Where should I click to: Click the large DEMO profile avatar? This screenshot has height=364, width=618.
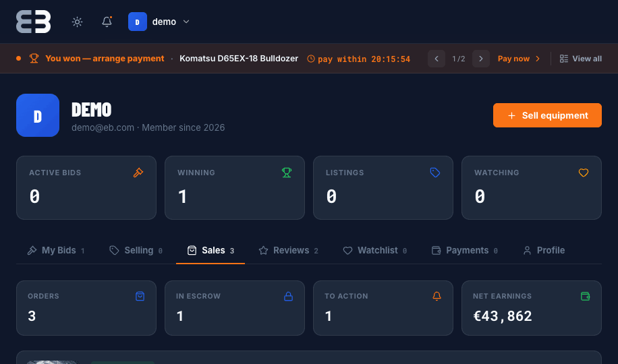pos(38,115)
